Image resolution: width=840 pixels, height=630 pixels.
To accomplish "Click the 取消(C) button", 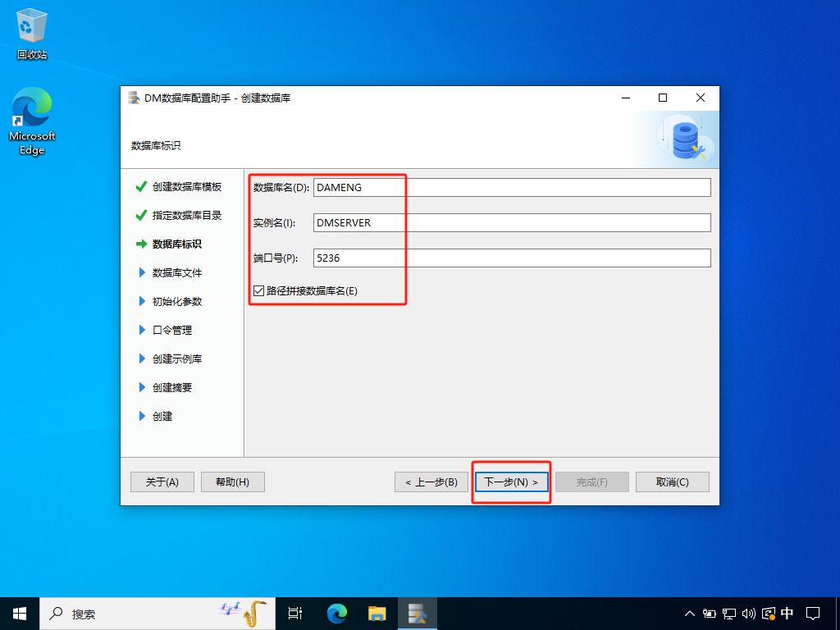I will (673, 482).
